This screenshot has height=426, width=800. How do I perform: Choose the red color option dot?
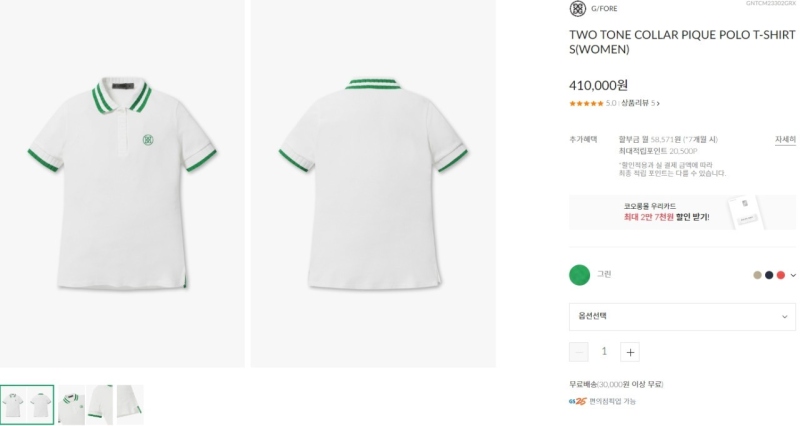click(780, 275)
